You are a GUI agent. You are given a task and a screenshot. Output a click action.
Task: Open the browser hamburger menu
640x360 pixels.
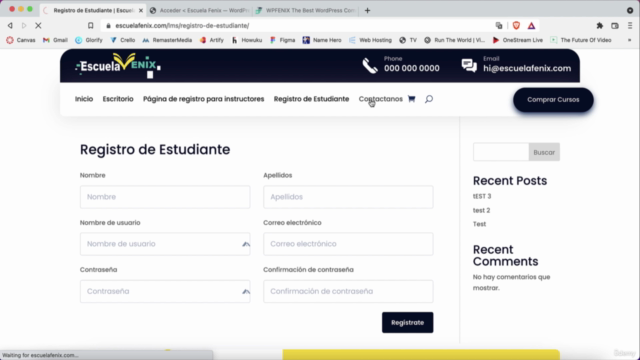630,26
